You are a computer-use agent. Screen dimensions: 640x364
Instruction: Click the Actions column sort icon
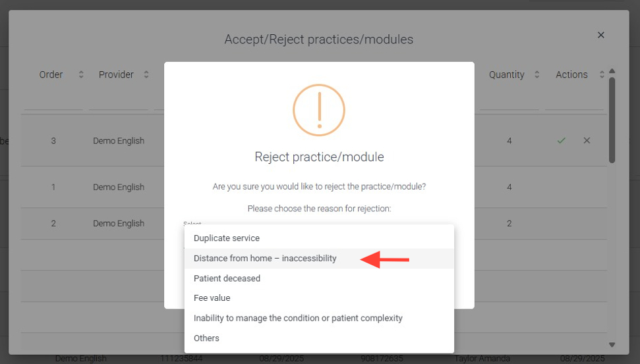602,75
